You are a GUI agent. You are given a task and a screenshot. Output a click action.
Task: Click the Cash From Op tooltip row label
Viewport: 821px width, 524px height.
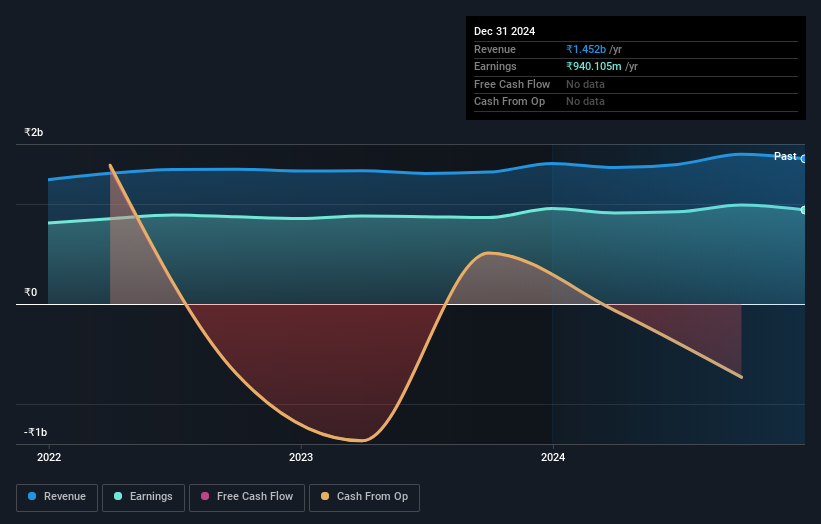[x=509, y=102]
